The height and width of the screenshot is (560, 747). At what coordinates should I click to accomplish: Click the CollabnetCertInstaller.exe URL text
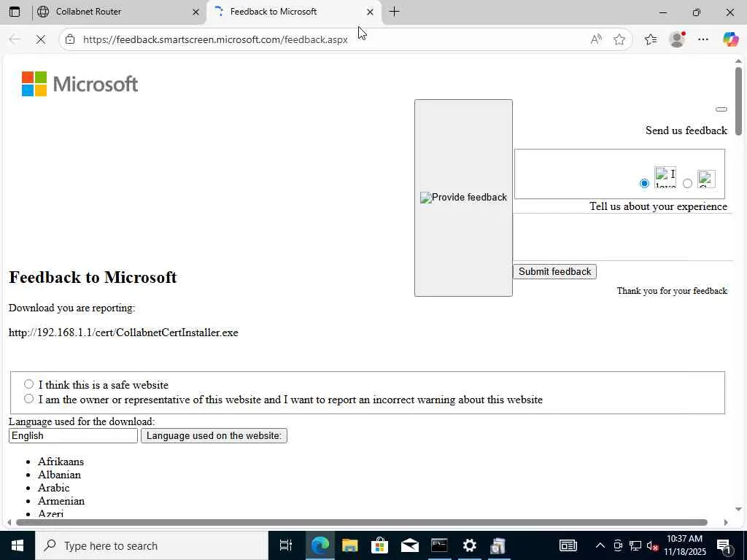point(123,332)
